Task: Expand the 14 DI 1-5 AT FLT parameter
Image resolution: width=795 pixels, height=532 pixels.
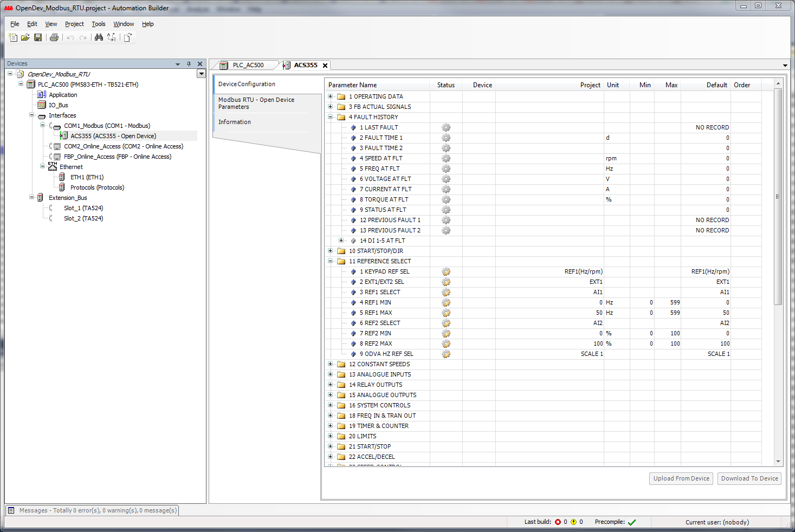Action: coord(341,241)
